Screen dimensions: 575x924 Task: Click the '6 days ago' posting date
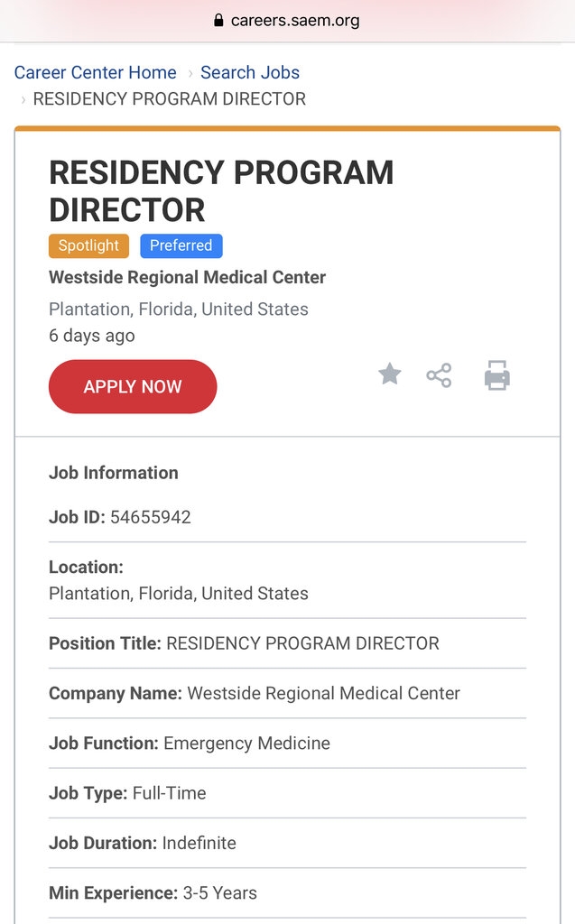[92, 336]
